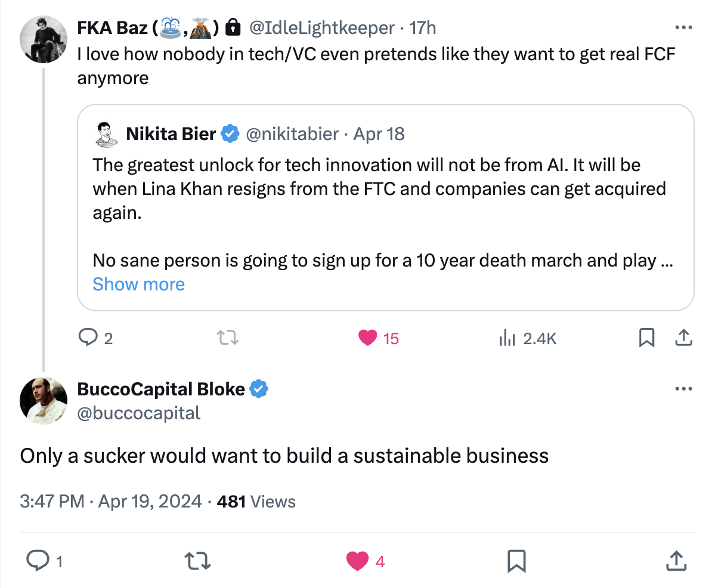Bookmark BuccoCapital Bloke's tweet
The width and height of the screenshot is (712, 588).
[x=516, y=561]
